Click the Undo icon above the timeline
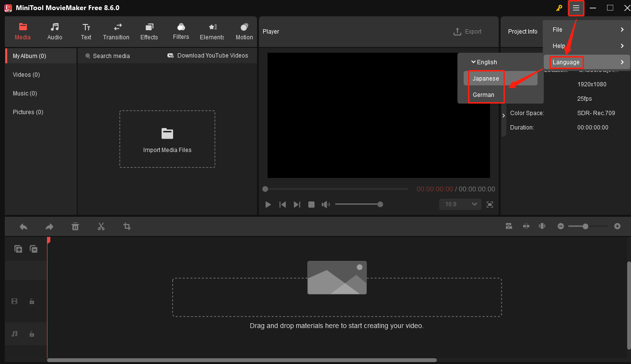Image resolution: width=631 pixels, height=364 pixels. coord(23,226)
